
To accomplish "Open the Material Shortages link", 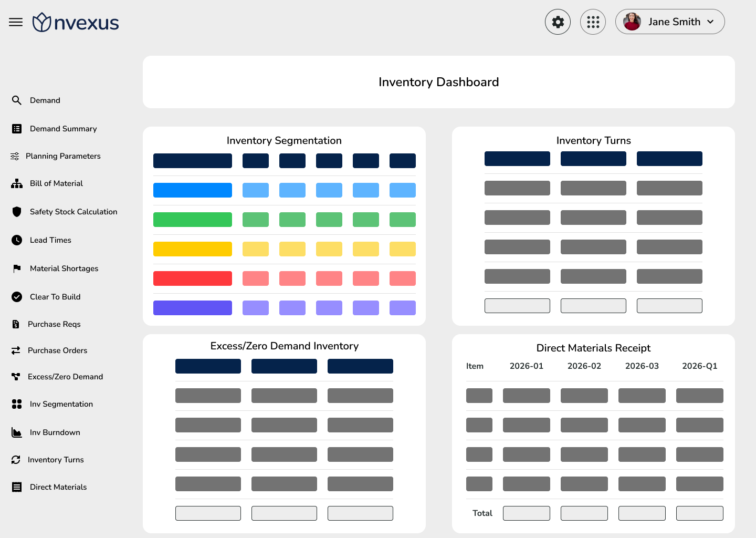I will 64,268.
